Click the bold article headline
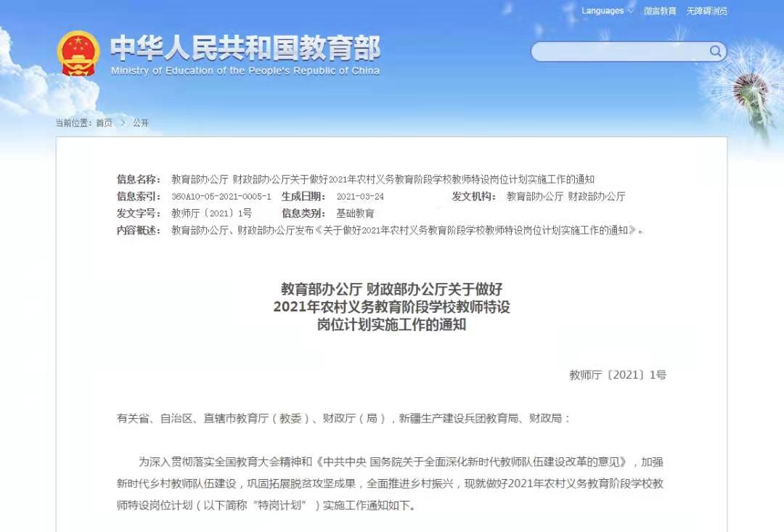The width and height of the screenshot is (784, 532). click(x=391, y=306)
